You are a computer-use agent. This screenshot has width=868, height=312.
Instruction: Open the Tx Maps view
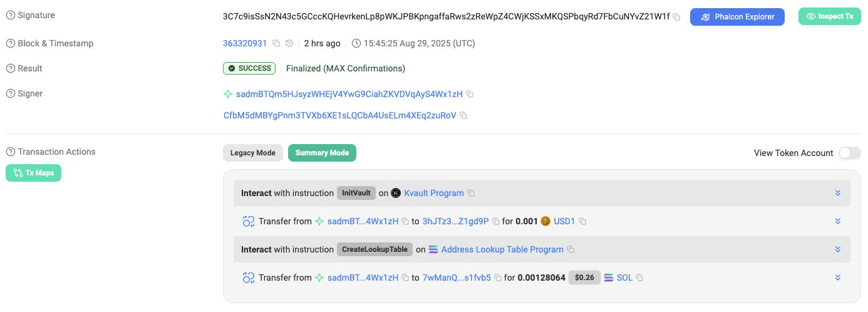pos(33,173)
